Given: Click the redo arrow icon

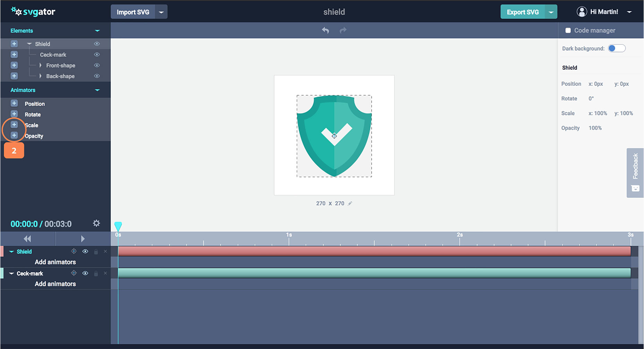Looking at the screenshot, I should tap(343, 30).
